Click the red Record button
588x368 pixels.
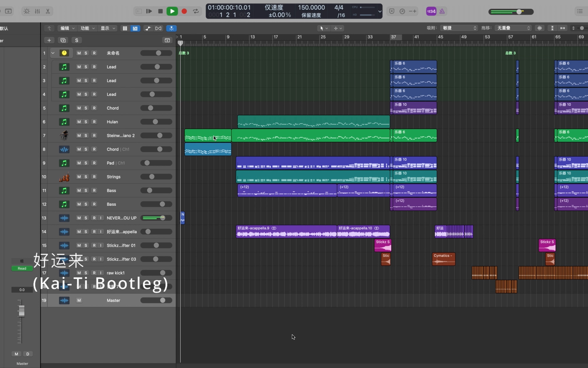click(184, 11)
